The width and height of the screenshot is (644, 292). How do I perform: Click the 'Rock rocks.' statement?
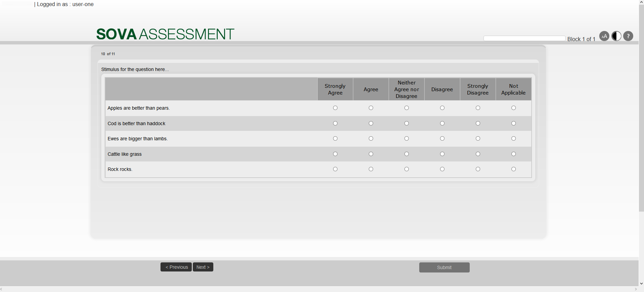[120, 169]
